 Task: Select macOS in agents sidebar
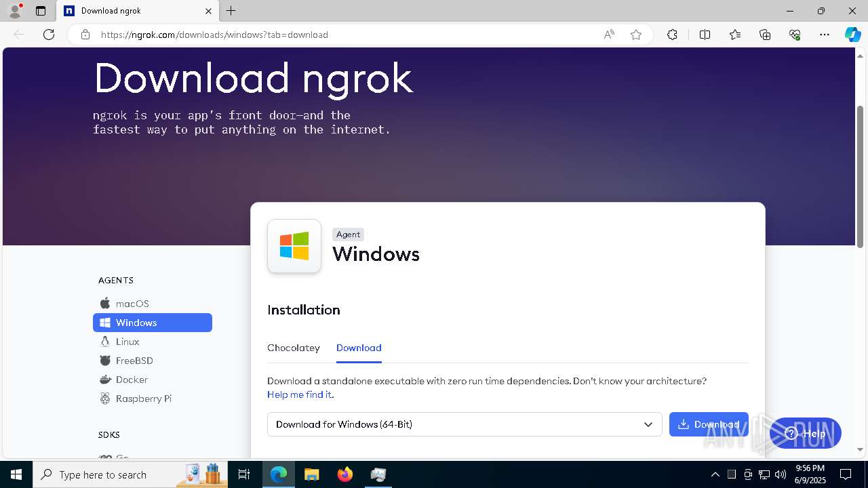coord(153,304)
